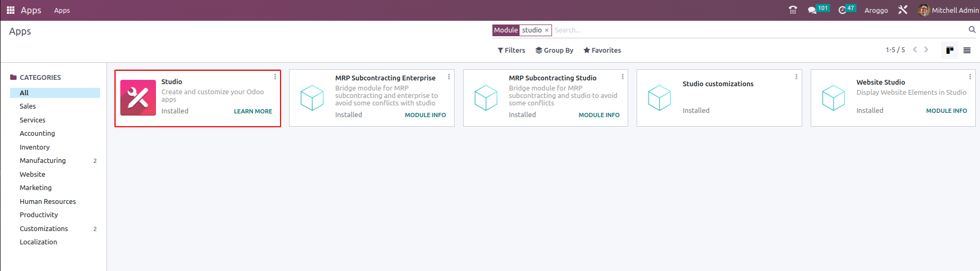The image size is (980, 271).
Task: Click Website Studio cube icon
Action: click(x=833, y=98)
